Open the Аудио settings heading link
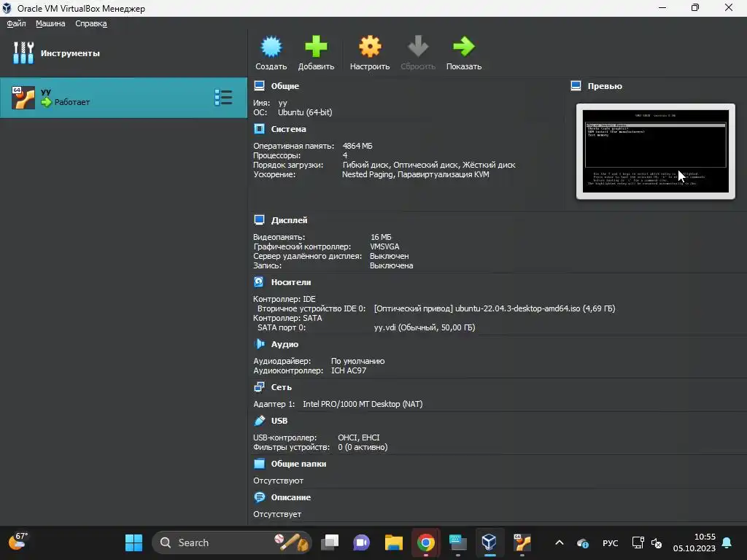 pos(285,344)
